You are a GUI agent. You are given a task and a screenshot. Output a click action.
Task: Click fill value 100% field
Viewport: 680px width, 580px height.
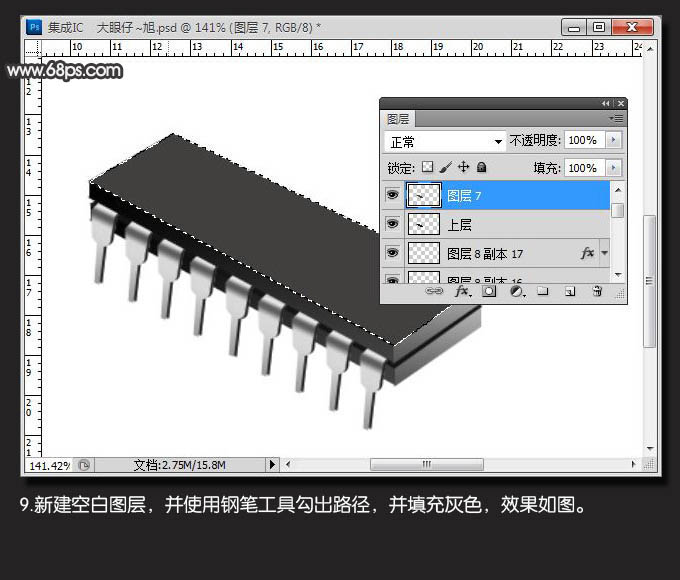585,168
